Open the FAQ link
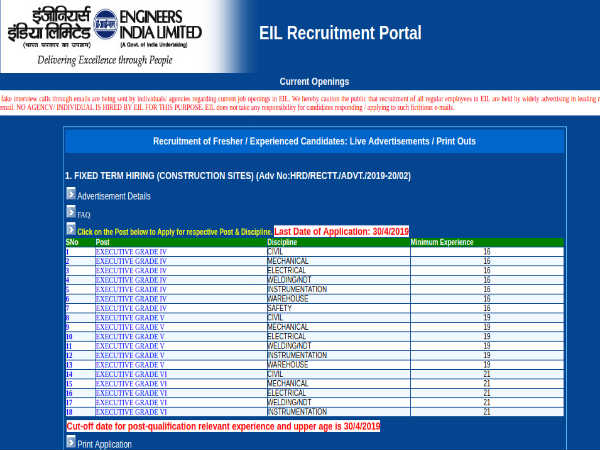This screenshot has height=450, width=600. click(x=84, y=214)
